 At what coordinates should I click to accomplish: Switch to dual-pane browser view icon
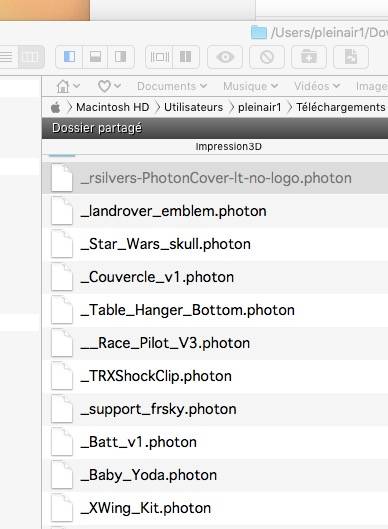point(186,57)
